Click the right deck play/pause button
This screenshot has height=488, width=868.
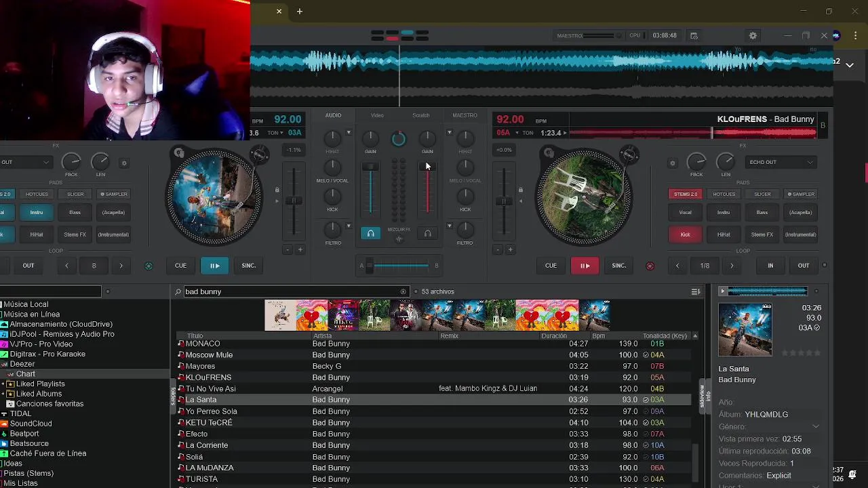(x=585, y=266)
